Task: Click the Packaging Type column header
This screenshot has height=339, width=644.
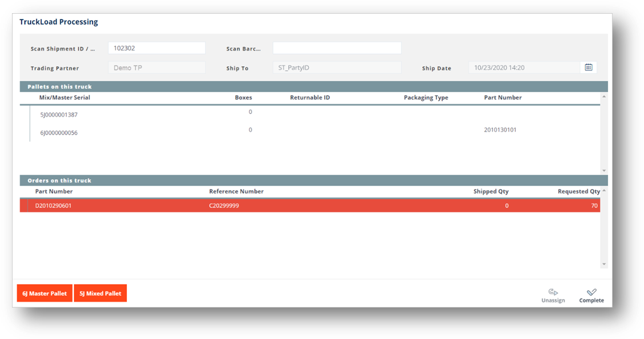Action: (426, 97)
